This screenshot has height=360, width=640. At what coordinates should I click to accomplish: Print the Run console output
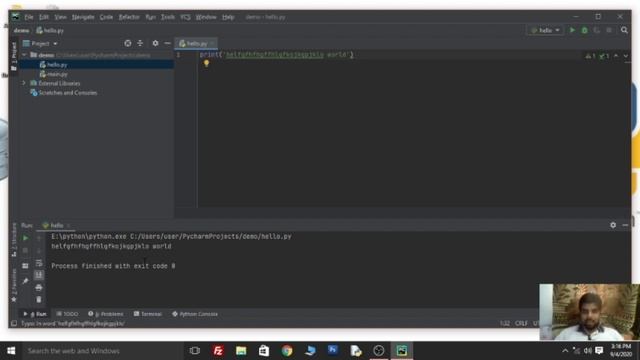point(39,288)
